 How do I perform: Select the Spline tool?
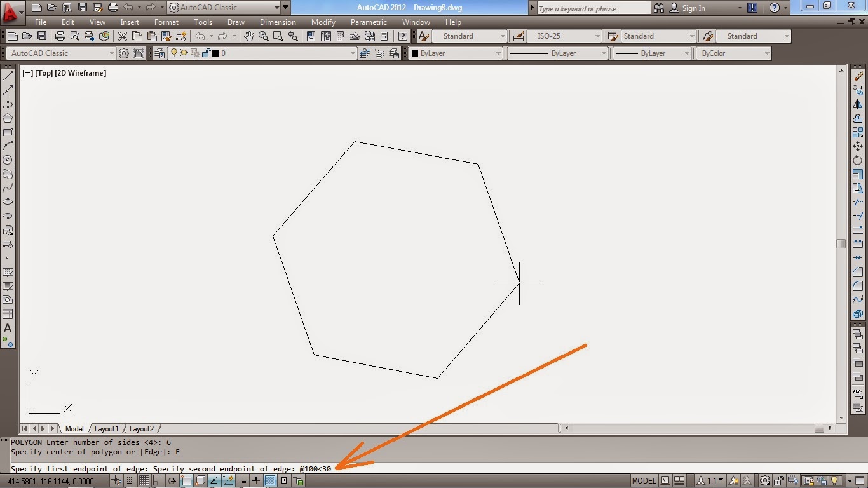pyautogui.click(x=8, y=187)
